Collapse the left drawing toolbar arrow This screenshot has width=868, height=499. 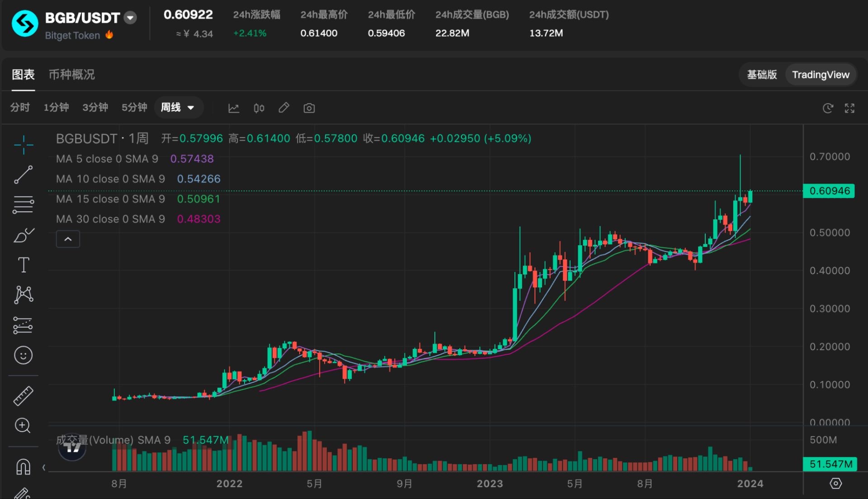coord(44,467)
